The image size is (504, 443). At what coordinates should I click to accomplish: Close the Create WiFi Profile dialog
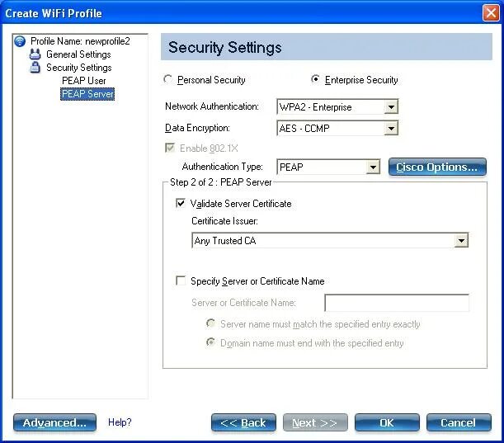tap(491, 13)
